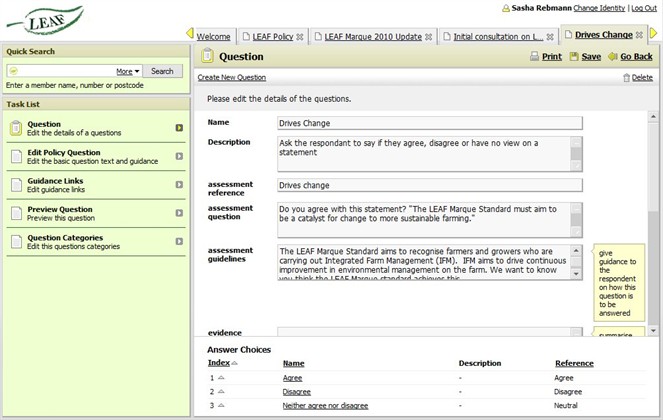Click the Name input field

click(429, 123)
